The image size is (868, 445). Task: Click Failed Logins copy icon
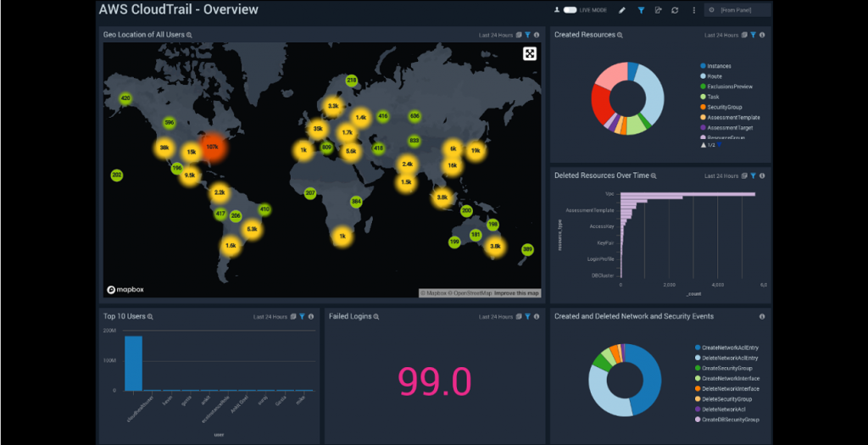point(519,317)
